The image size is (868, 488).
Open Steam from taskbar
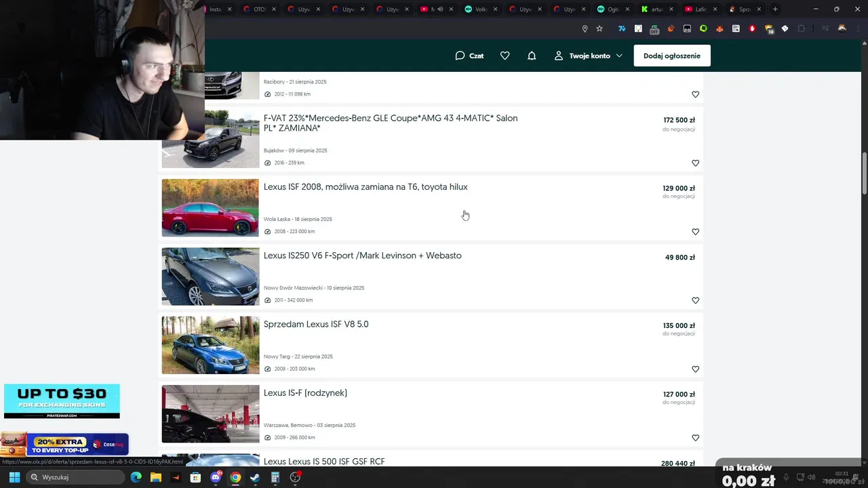pos(255,477)
